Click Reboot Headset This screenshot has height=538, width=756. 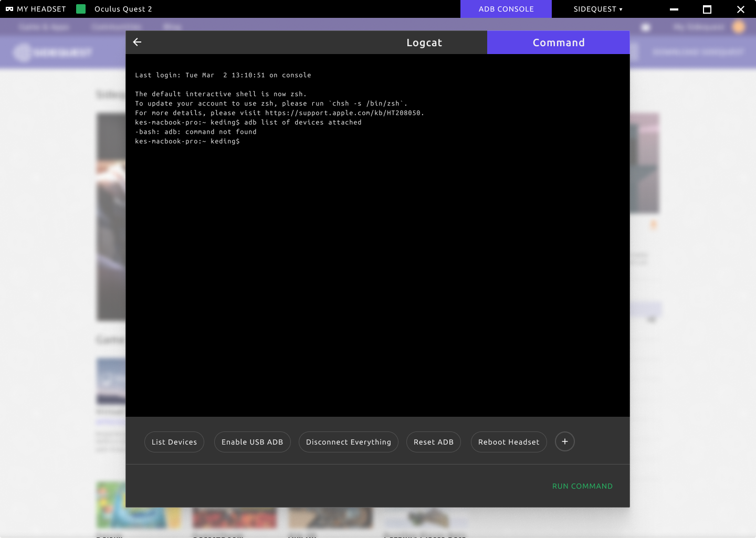509,442
